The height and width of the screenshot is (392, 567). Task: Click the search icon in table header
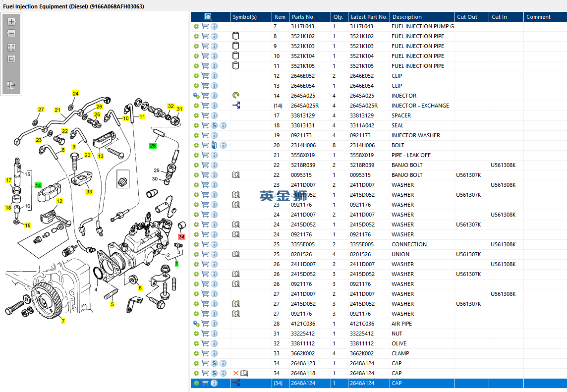[x=208, y=17]
